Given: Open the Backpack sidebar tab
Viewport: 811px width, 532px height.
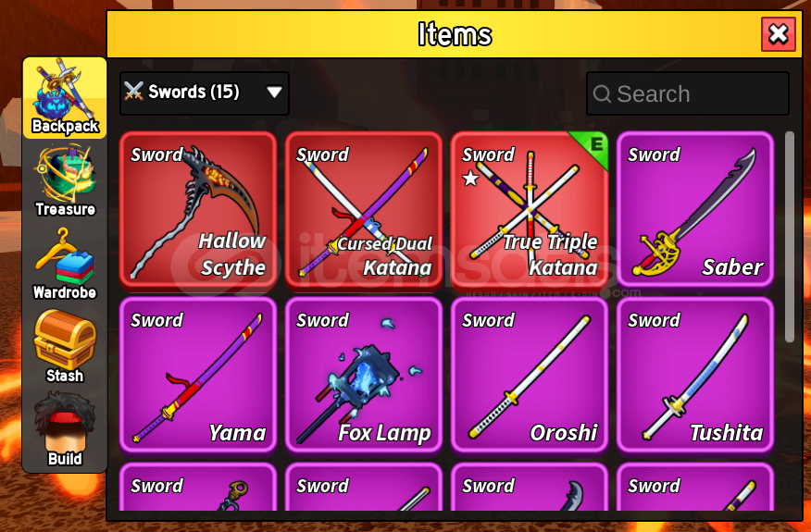Looking at the screenshot, I should [x=65, y=98].
